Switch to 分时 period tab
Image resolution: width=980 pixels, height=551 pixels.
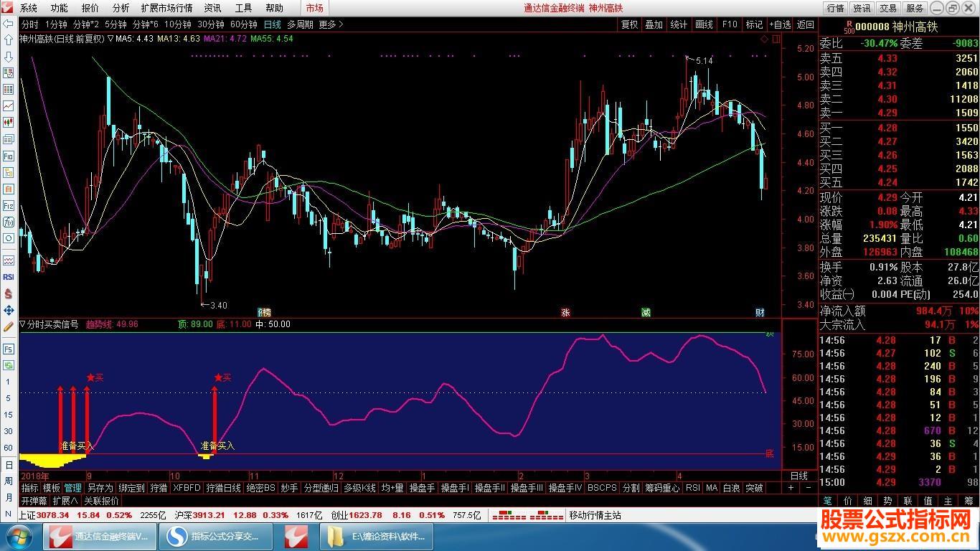[30, 24]
